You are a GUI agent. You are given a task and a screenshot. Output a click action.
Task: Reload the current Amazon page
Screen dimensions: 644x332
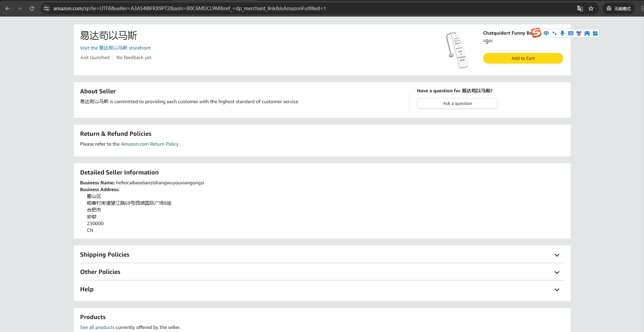pos(32,8)
